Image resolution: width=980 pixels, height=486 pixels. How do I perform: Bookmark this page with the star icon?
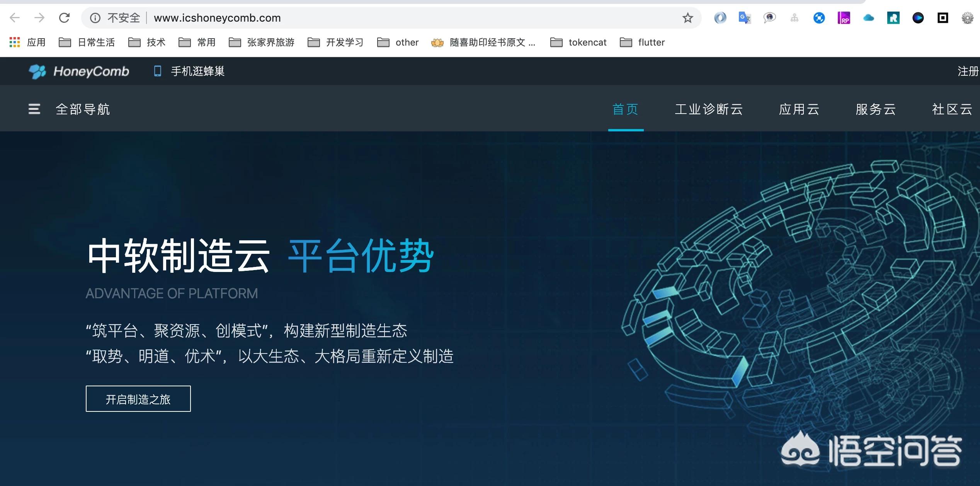point(687,18)
